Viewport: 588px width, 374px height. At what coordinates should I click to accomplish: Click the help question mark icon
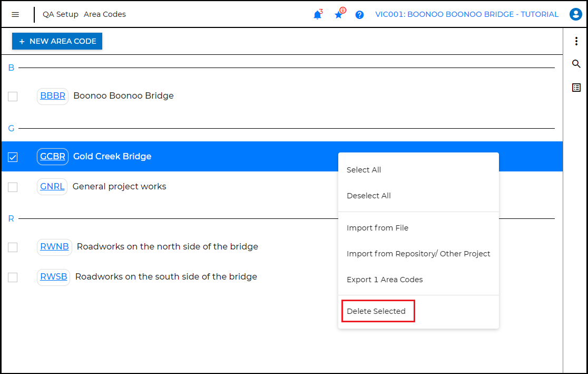[359, 15]
